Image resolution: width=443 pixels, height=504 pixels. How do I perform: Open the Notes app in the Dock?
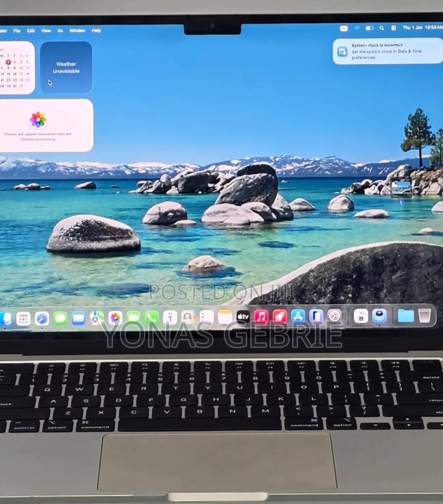[x=225, y=317]
